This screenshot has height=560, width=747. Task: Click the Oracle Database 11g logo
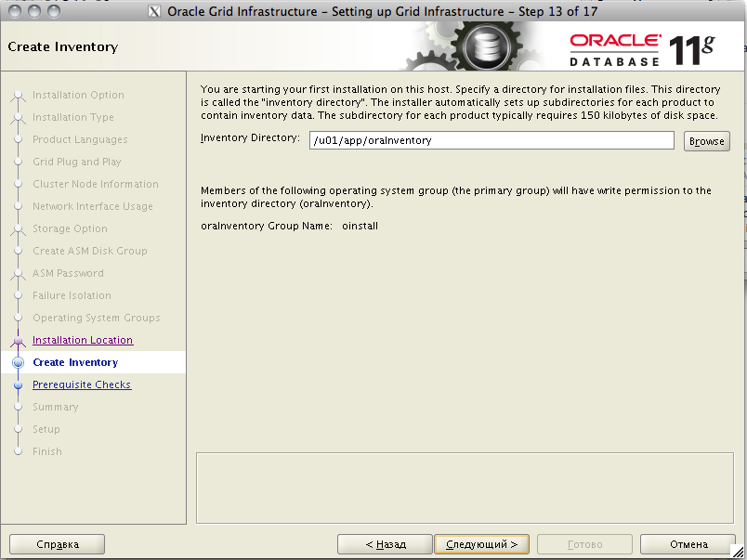[641, 47]
